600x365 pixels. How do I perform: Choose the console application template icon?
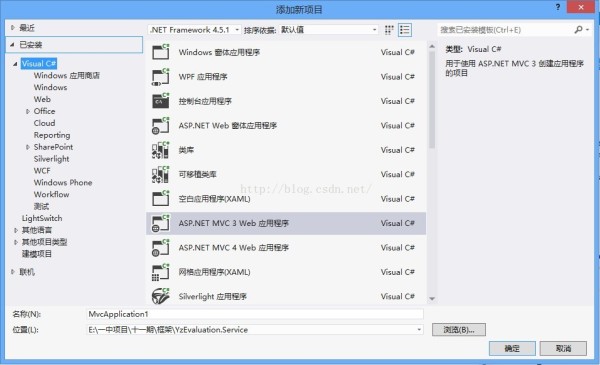point(160,101)
